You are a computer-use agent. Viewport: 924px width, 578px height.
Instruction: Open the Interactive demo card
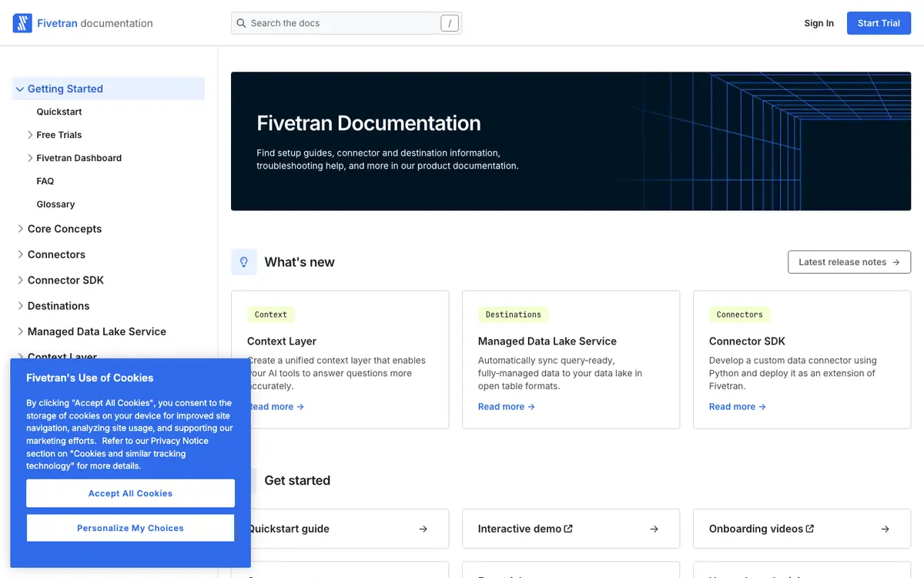click(x=571, y=529)
